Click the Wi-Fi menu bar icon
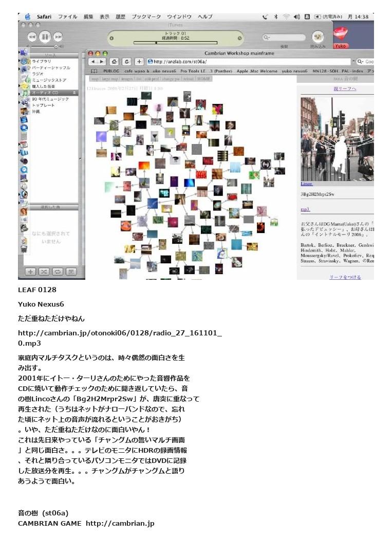Screen dimensions: 392x536 (286, 16)
